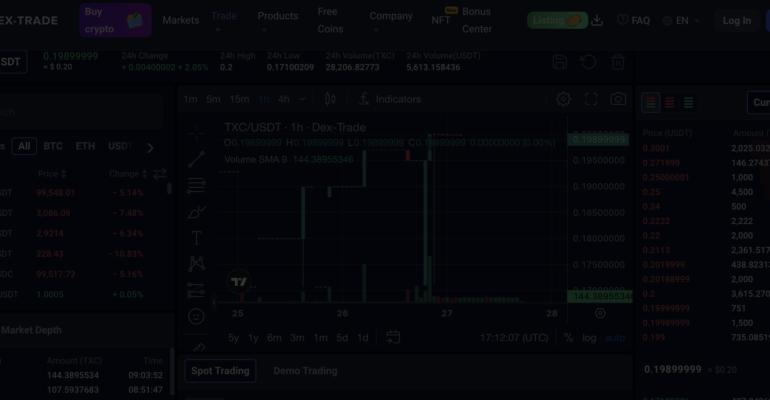Open price scale settings icon

600,313
